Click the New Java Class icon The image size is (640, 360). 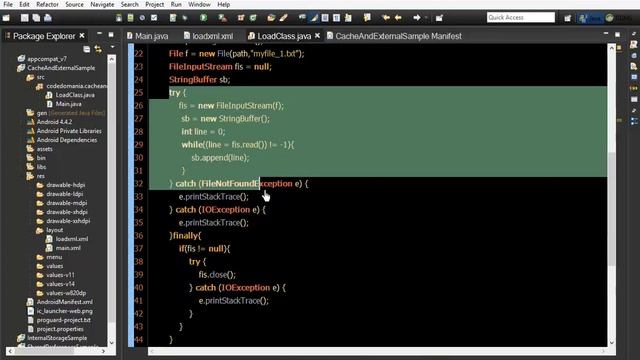click(253, 18)
